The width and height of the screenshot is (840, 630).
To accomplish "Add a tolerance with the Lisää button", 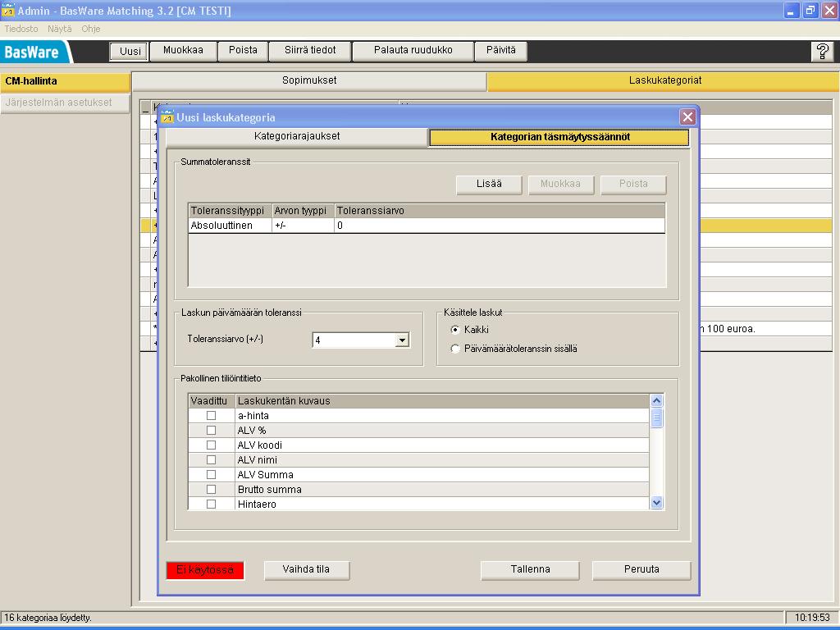I will tap(489, 185).
